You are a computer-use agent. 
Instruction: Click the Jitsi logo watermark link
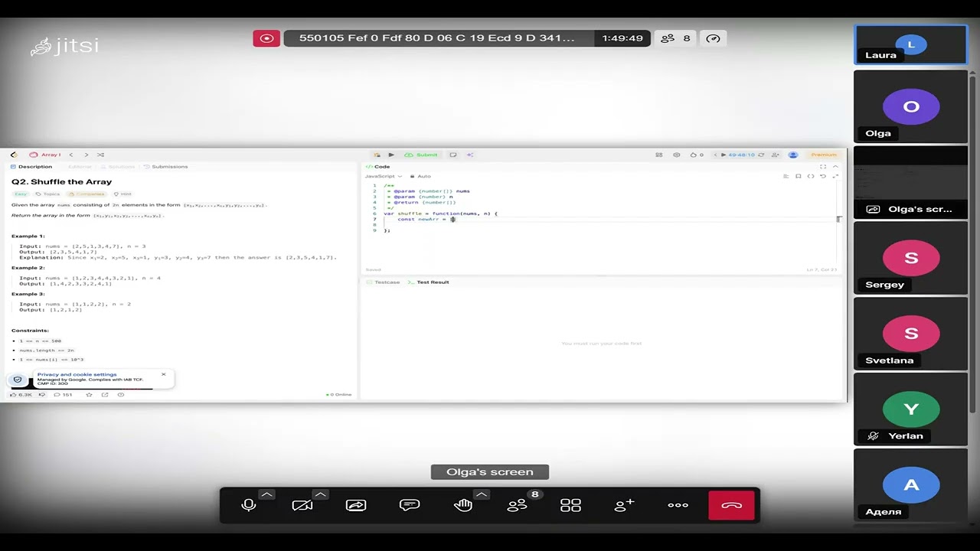(65, 47)
